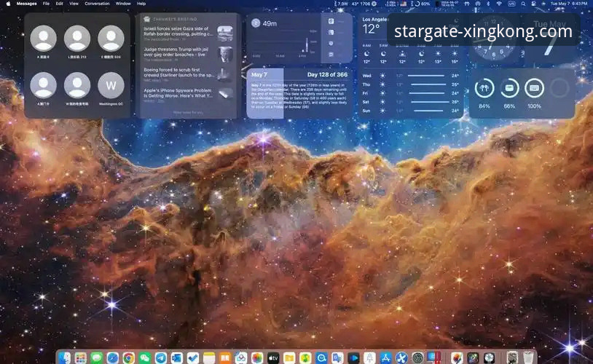Open Spotlight search in the menu bar
This screenshot has width=593, height=364.
(x=523, y=4)
